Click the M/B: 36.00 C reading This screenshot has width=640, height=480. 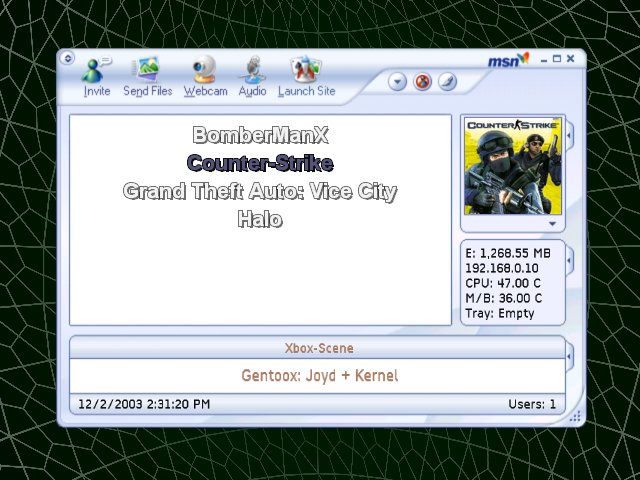pos(504,298)
